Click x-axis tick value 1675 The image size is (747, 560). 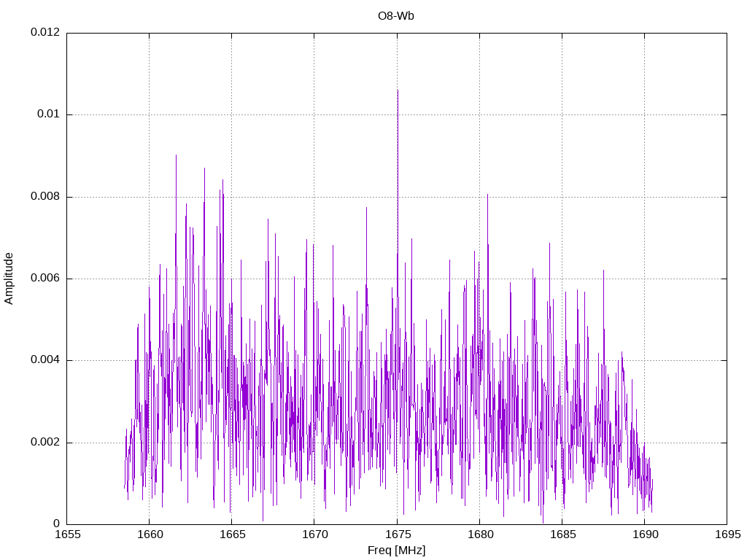(398, 534)
